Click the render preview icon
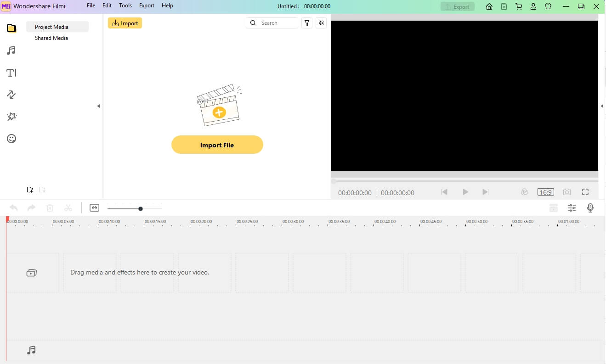Image resolution: width=606 pixels, height=364 pixels. click(525, 192)
